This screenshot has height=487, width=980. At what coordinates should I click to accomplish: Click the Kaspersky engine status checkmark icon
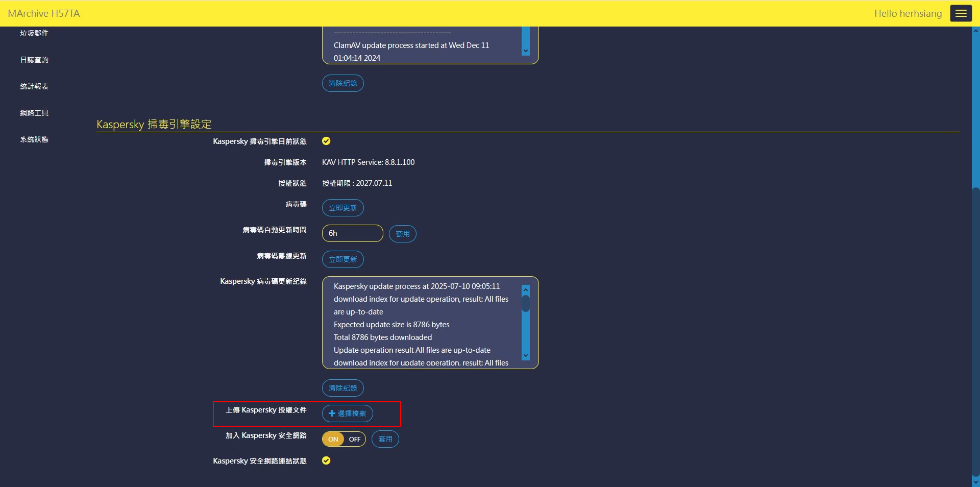pos(326,141)
